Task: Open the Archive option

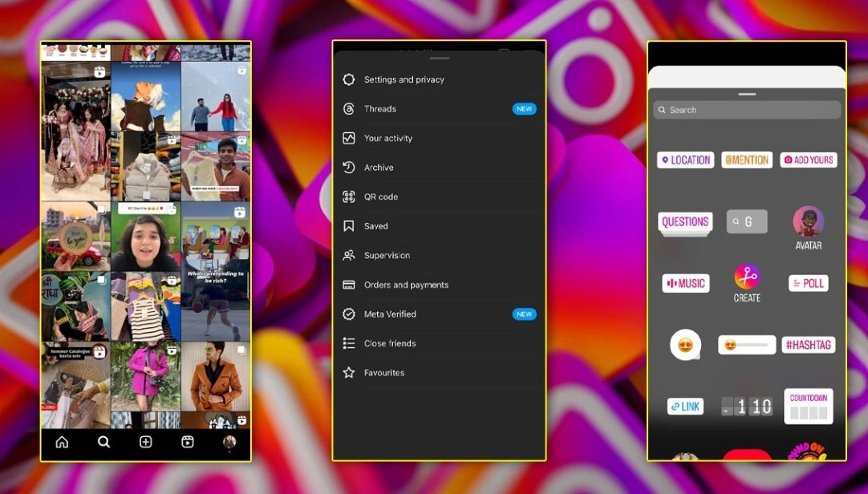Action: (x=439, y=168)
